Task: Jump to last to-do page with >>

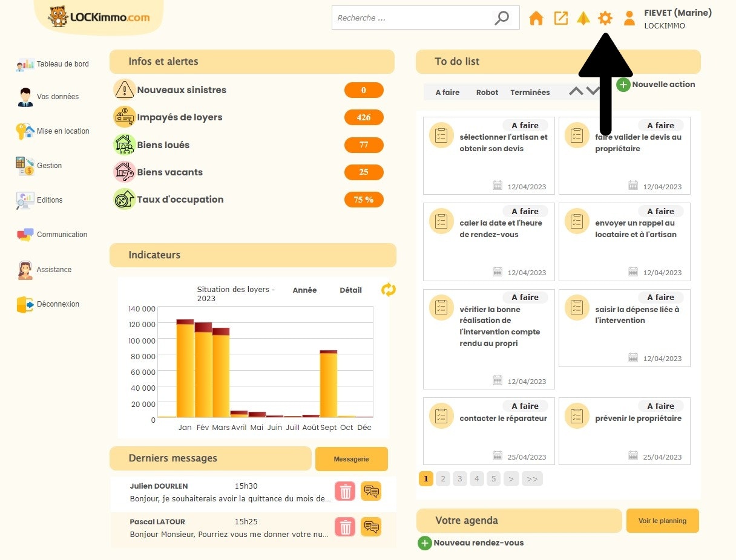Action: point(532,479)
